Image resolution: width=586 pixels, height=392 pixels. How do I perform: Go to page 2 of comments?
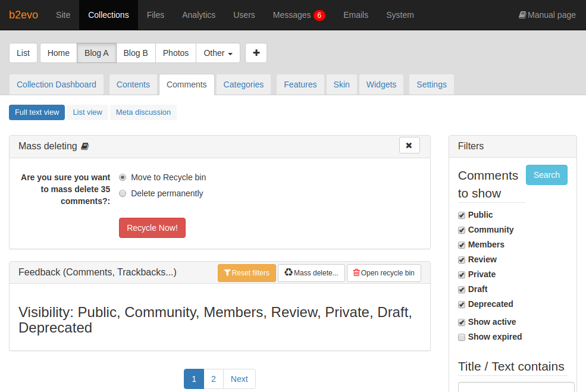tap(214, 379)
